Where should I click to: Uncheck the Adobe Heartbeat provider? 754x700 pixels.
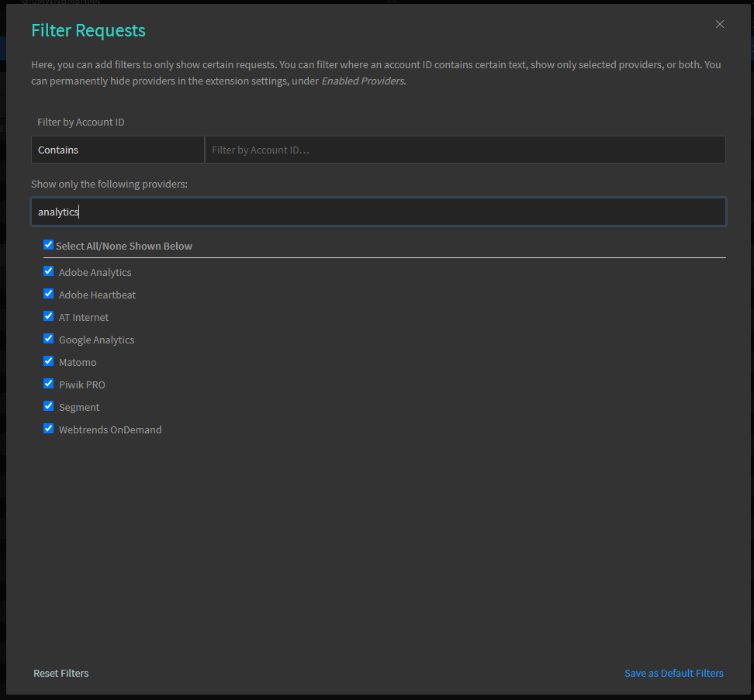tap(49, 294)
